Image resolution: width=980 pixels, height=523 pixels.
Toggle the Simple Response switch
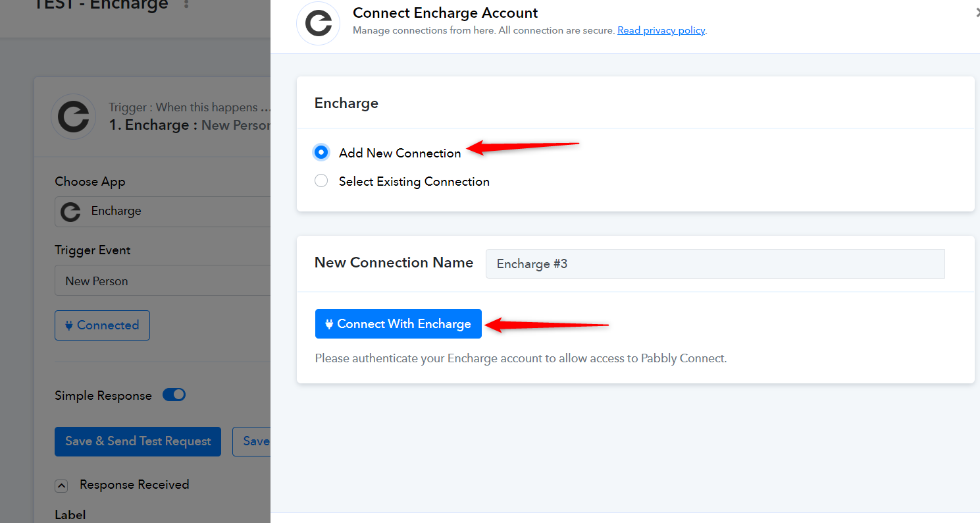point(174,395)
